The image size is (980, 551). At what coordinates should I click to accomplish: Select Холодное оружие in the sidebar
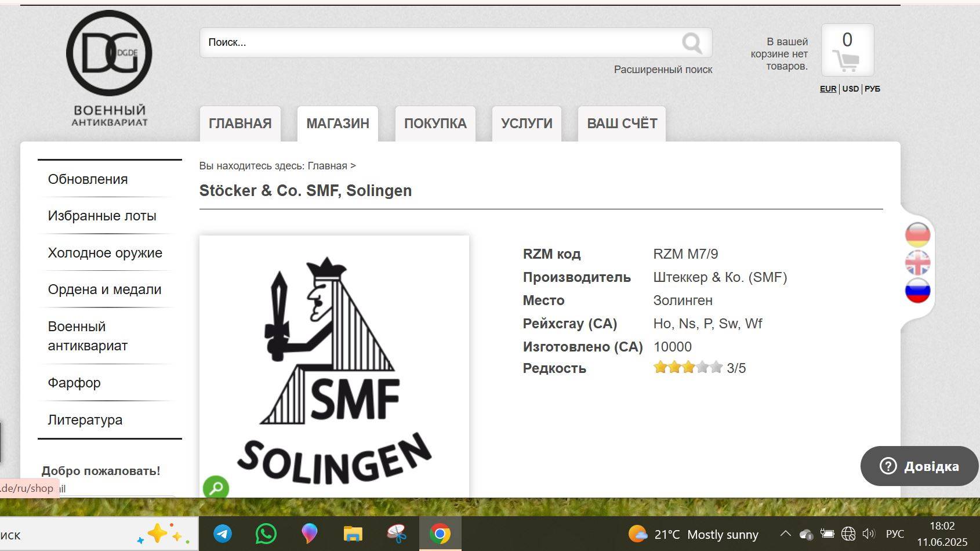click(105, 253)
